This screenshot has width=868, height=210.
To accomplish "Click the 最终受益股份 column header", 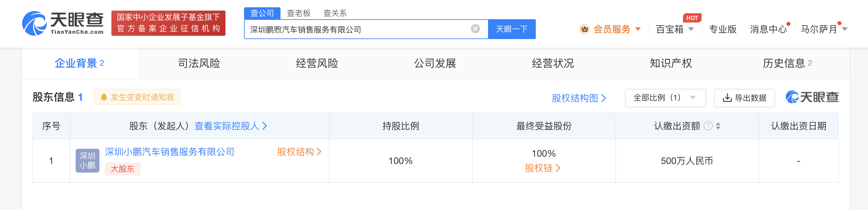I will tap(544, 126).
